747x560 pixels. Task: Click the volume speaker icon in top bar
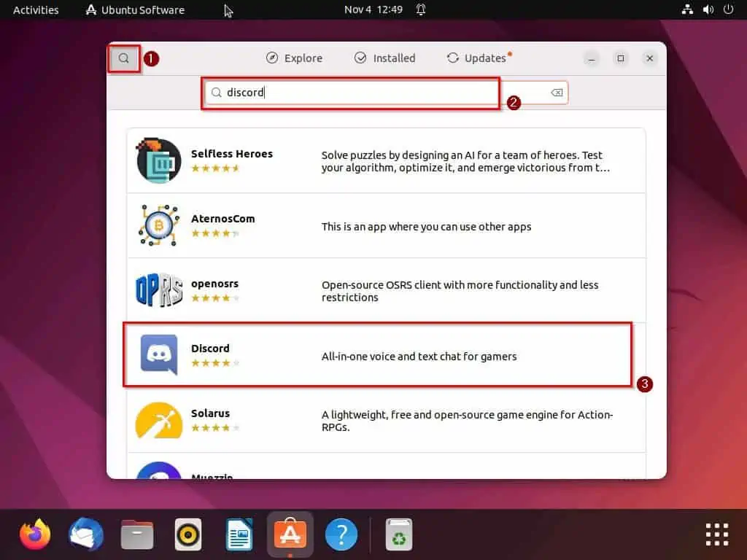pyautogui.click(x=708, y=9)
